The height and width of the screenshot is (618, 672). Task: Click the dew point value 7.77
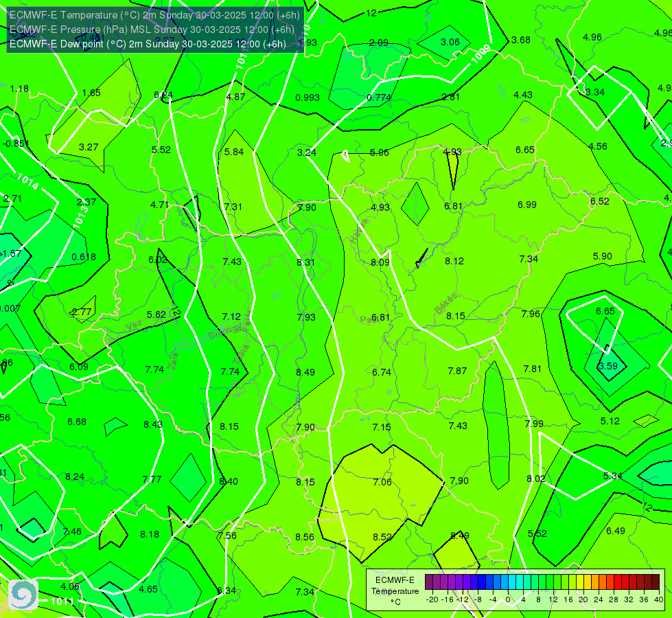pyautogui.click(x=152, y=479)
